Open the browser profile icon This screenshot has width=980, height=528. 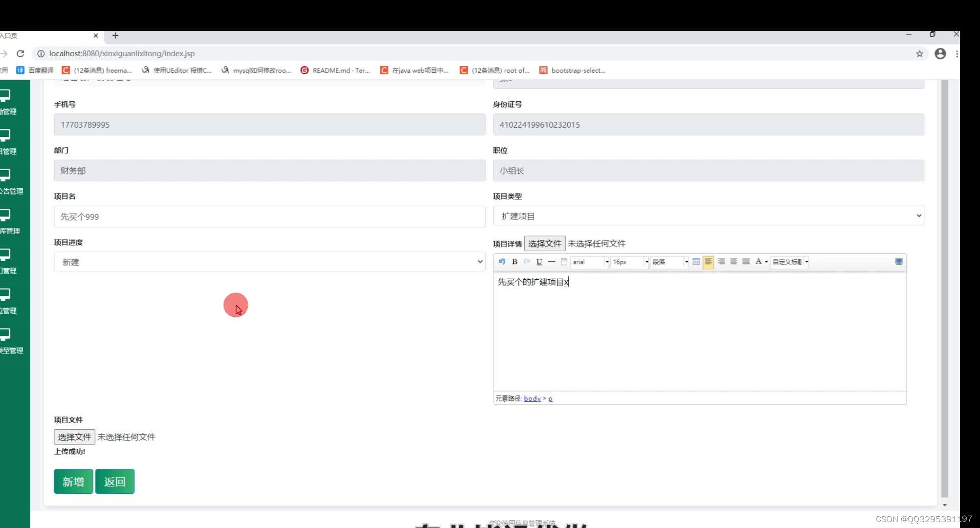tap(940, 54)
